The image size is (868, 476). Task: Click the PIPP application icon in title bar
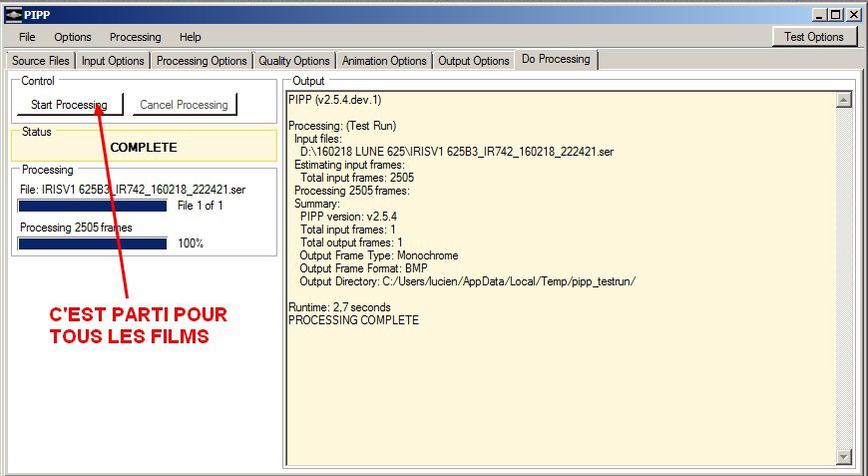[13, 15]
